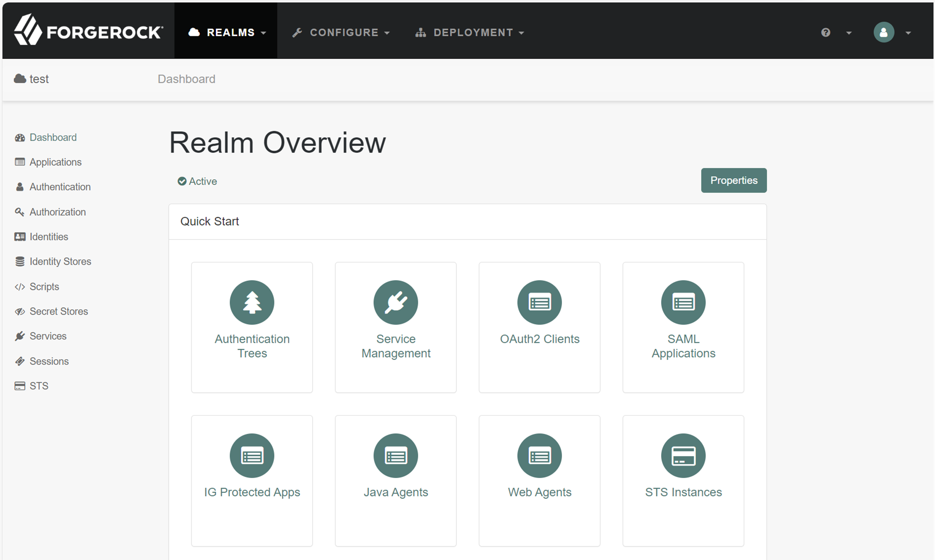Click the SAML Applications circle icon
This screenshot has height=560, width=935.
pyautogui.click(x=683, y=302)
